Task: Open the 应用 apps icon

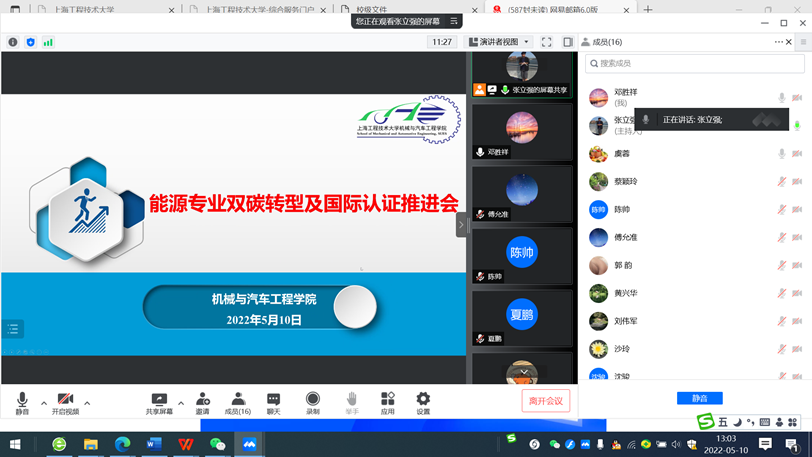Action: coord(387,402)
